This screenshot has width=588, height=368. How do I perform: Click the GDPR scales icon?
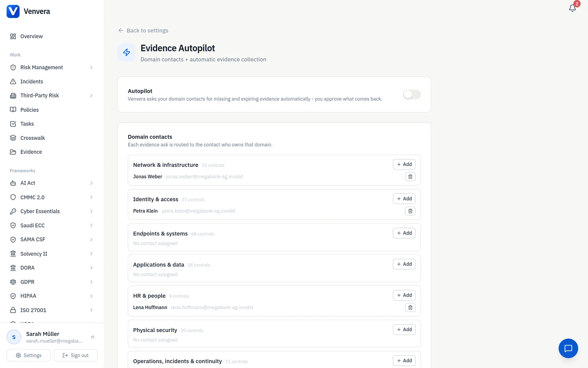(13, 282)
